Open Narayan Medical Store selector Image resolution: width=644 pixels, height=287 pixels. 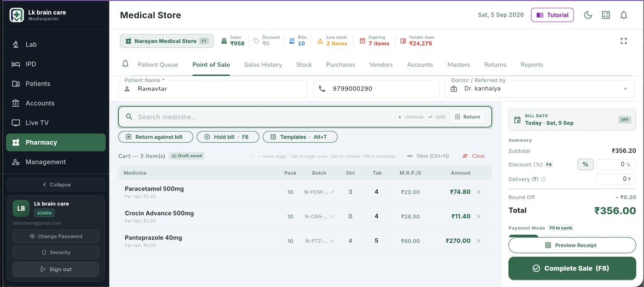click(167, 41)
